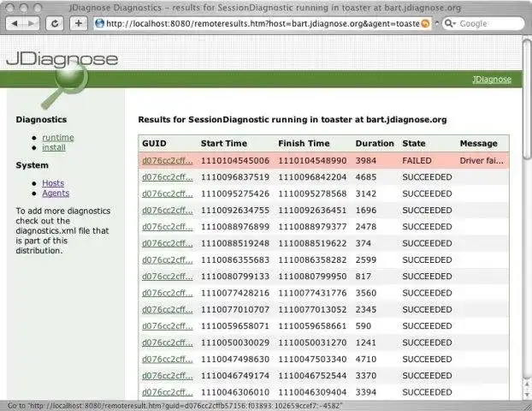Open GUID link for start time 1110096837519
532x411 pixels.
coord(168,177)
